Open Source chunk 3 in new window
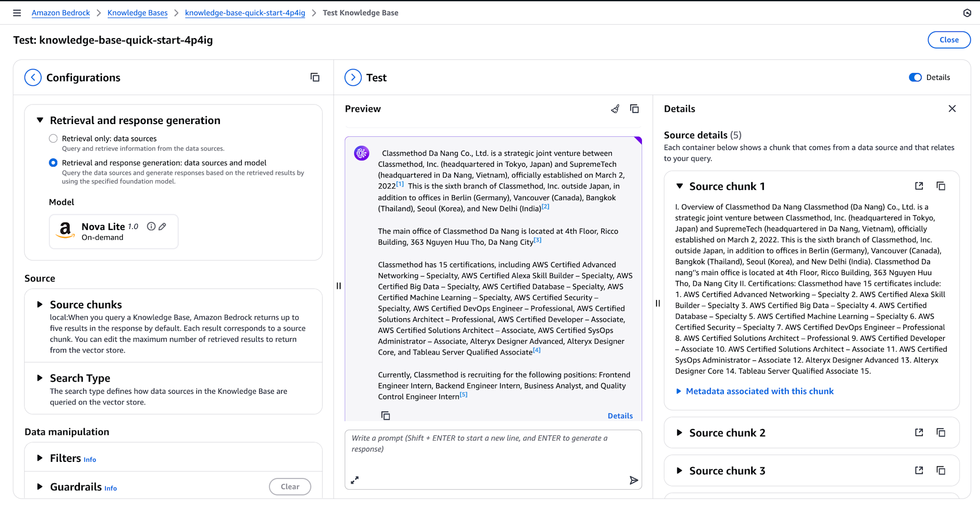 coord(919,470)
